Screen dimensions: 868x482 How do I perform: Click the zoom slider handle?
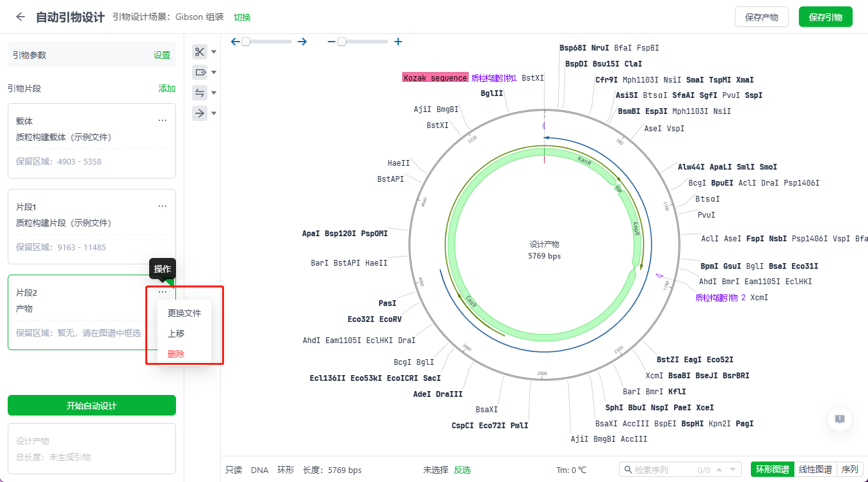(342, 42)
